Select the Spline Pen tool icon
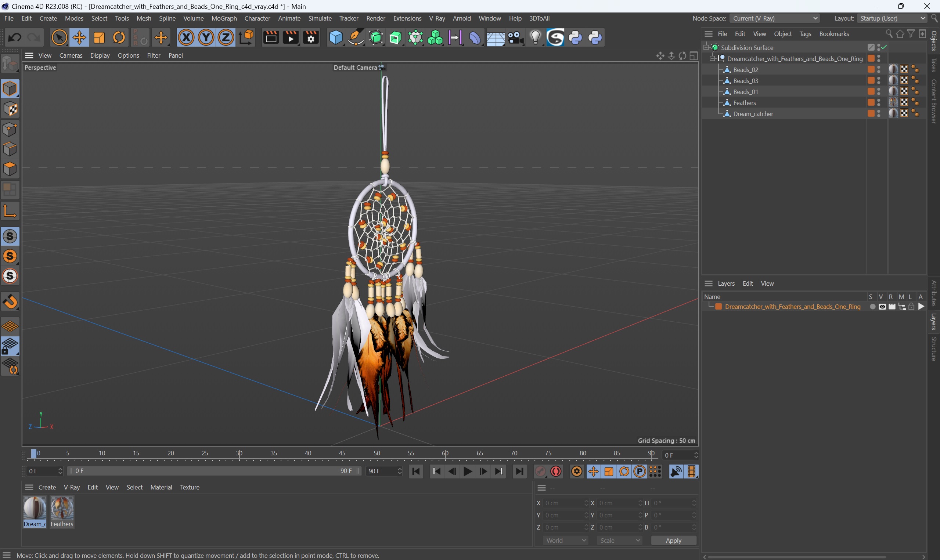Viewport: 940px width, 560px height. click(356, 38)
